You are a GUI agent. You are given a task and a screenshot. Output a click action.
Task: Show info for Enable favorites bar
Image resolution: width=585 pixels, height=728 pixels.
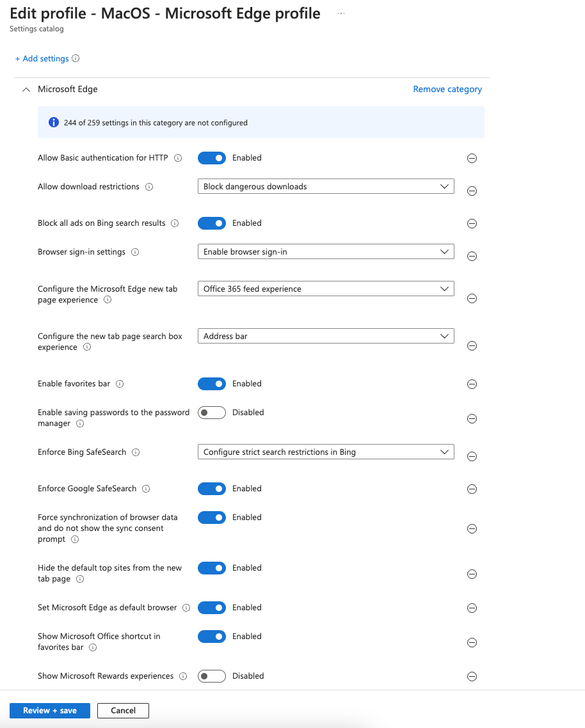pyautogui.click(x=120, y=384)
